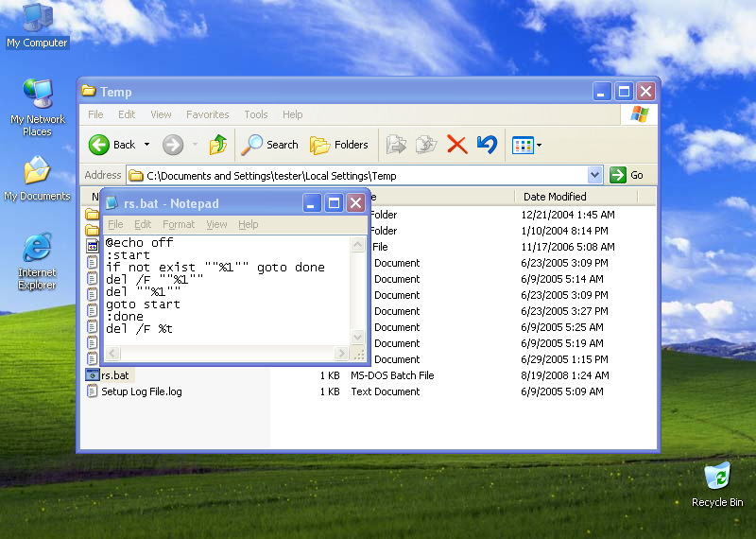Click the Windows flag logo in Explorer
Image resolution: width=756 pixels, height=539 pixels.
coord(640,114)
